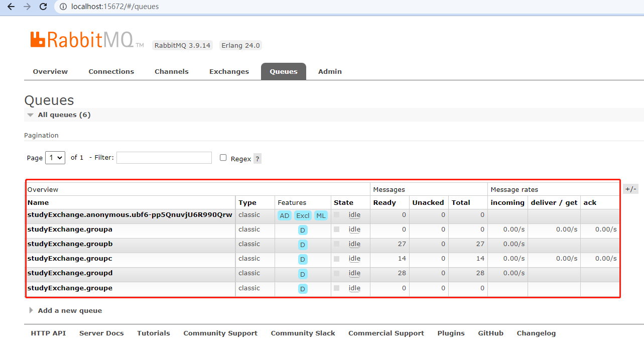Click the D badge for studyExchange.groupa
The image size is (644, 344).
(303, 231)
